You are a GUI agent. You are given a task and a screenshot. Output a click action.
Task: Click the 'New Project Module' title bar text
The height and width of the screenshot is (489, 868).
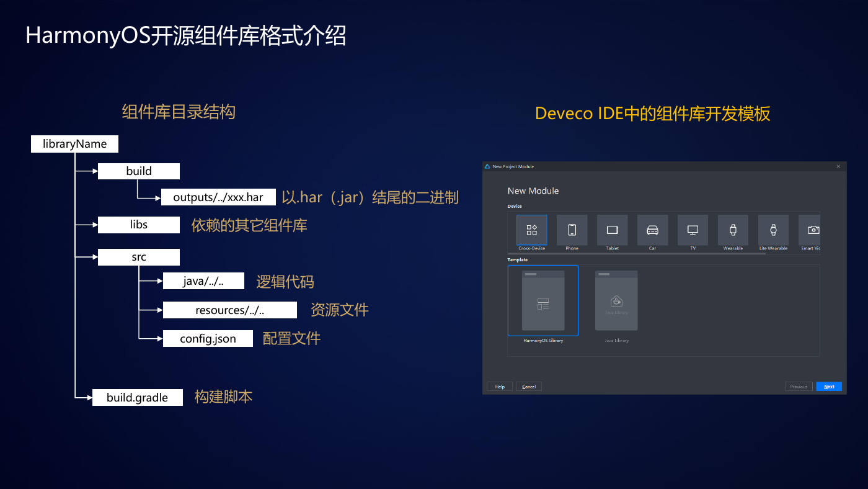[x=513, y=166]
